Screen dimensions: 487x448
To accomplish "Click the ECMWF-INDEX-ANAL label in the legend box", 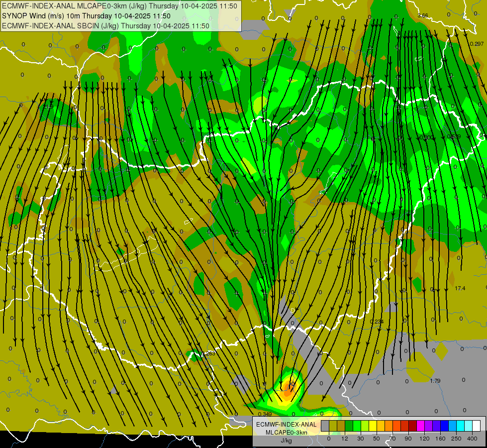I will [286, 425].
